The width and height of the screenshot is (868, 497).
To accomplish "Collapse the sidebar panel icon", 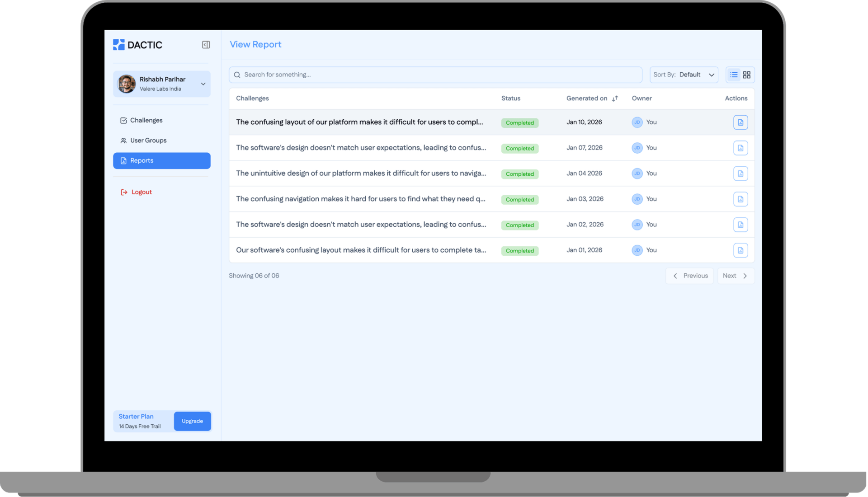I will coord(206,45).
